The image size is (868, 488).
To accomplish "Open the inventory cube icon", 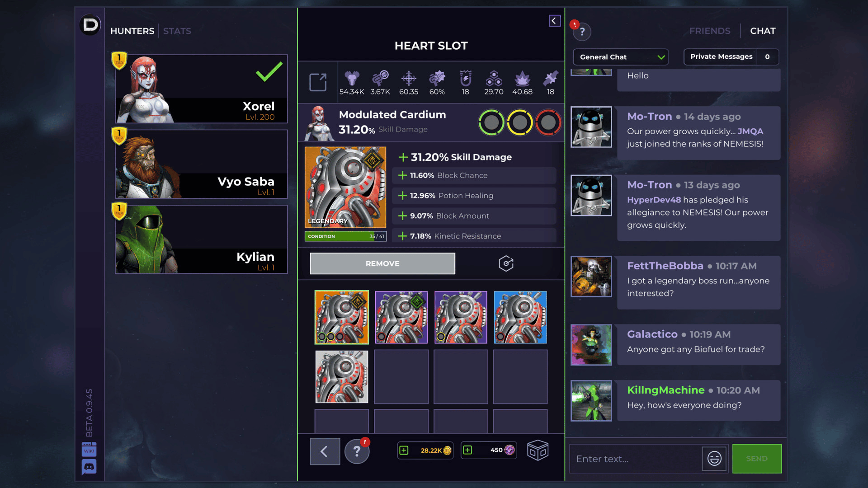I will pos(538,450).
